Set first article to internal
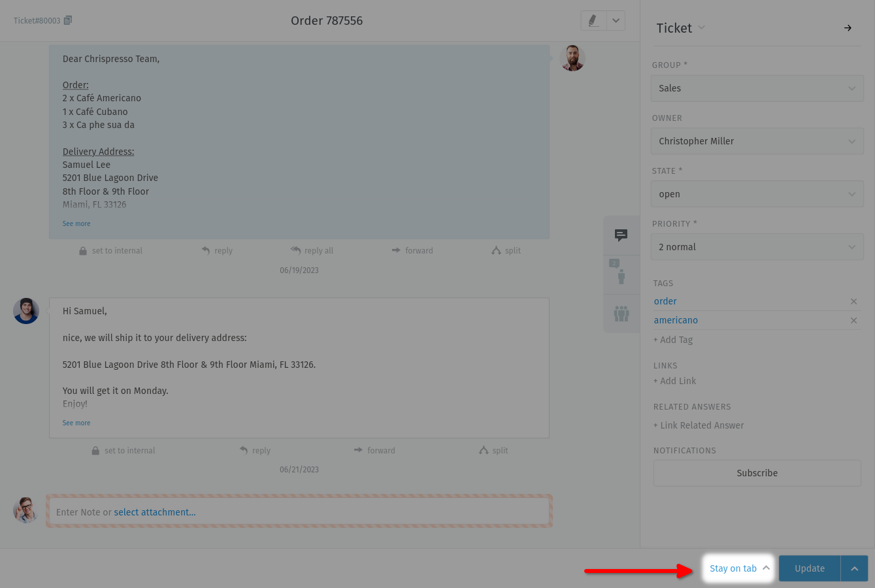This screenshot has height=588, width=875. tap(110, 251)
